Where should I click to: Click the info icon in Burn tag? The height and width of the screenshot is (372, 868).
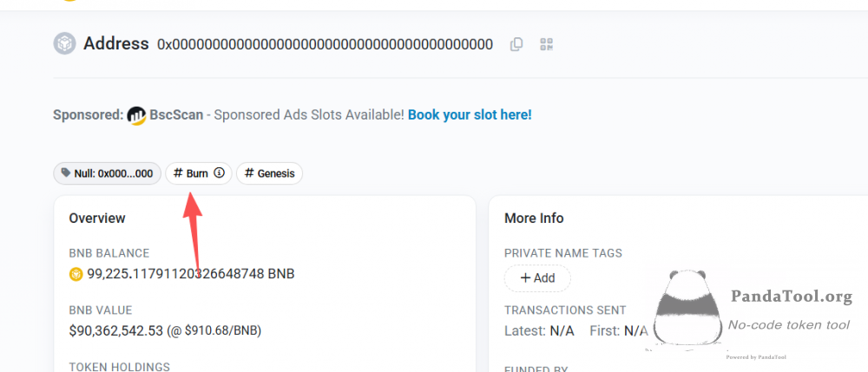pyautogui.click(x=220, y=173)
